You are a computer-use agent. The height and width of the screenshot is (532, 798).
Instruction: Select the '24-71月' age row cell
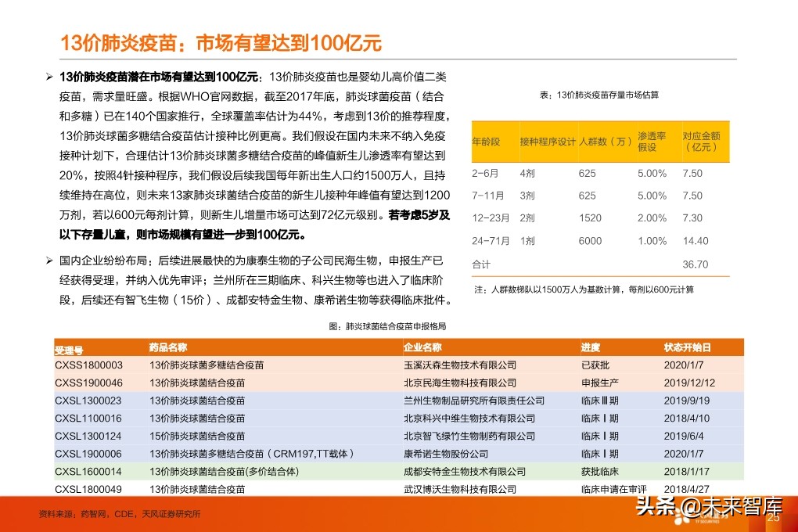(x=491, y=241)
